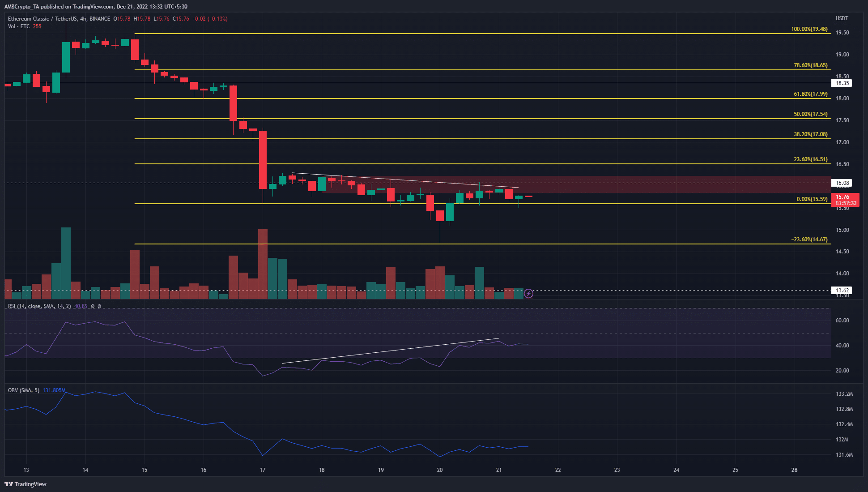This screenshot has width=868, height=492.
Task: Select the 100.00%(19.48) Fibonacci level label
Action: [809, 29]
